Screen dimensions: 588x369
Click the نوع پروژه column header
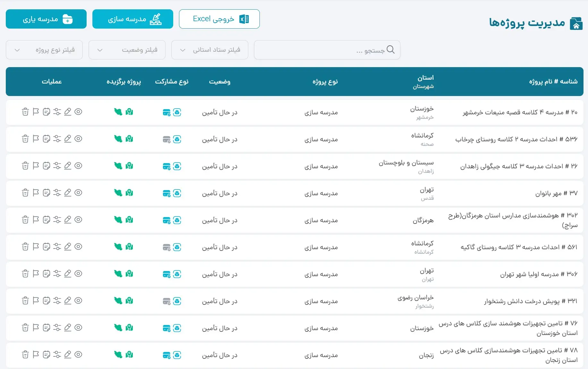click(325, 82)
